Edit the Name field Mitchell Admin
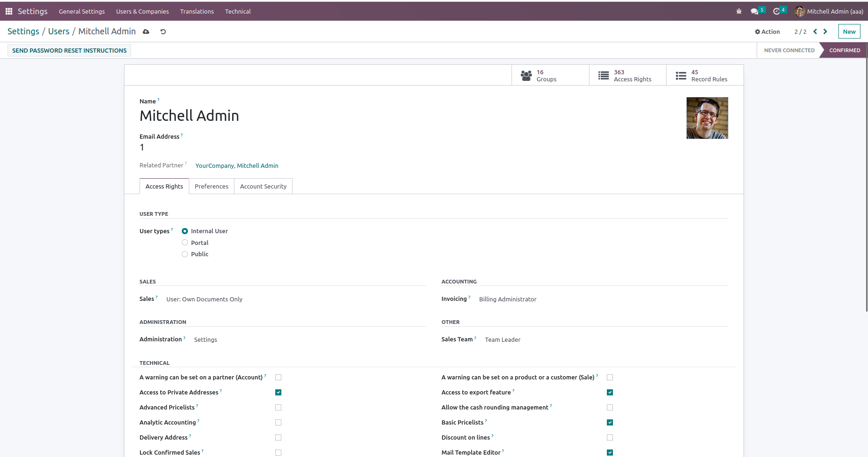Screen dimensions: 868x457 (189, 116)
